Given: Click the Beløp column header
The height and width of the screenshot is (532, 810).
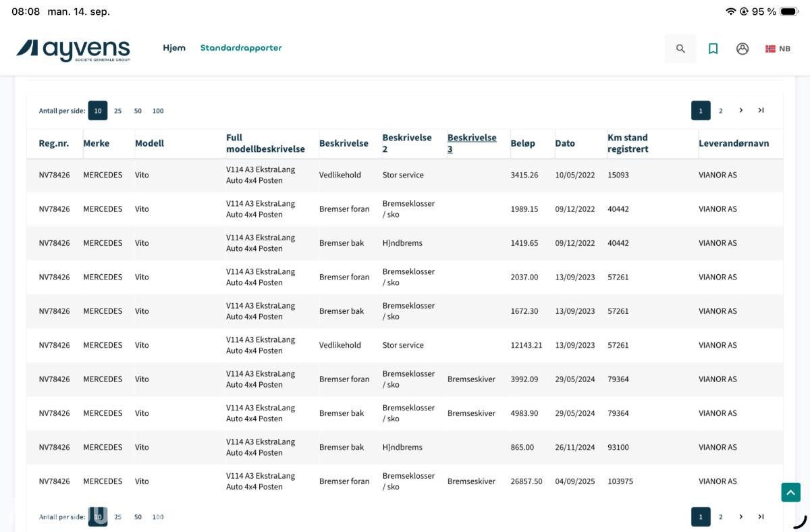Looking at the screenshot, I should click(x=522, y=143).
